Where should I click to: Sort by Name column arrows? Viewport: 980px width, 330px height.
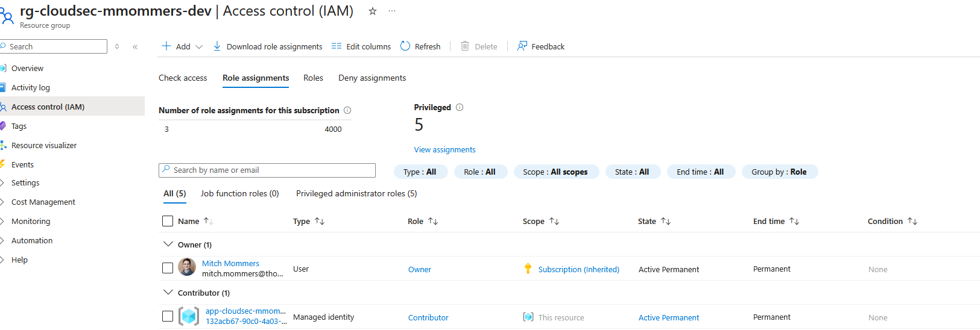point(209,221)
